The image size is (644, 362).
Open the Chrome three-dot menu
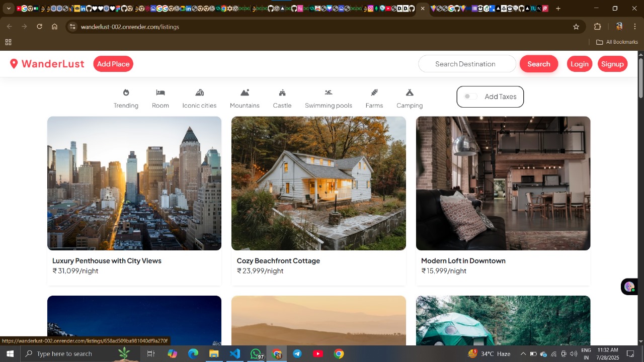[635, 27]
